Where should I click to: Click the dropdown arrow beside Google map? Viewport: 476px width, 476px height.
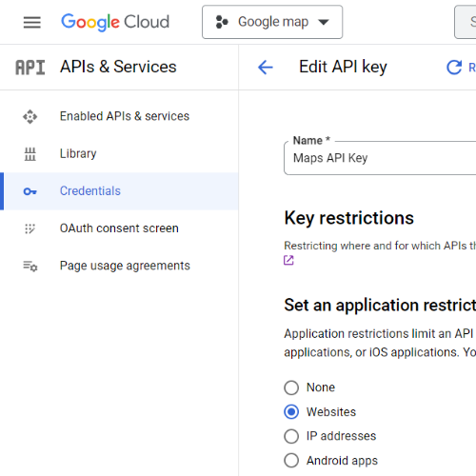point(324,22)
